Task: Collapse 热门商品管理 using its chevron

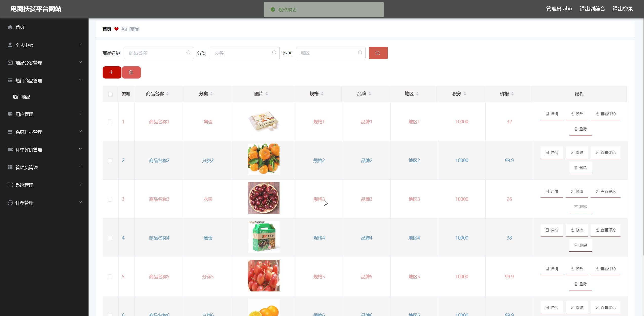Action: pyautogui.click(x=80, y=80)
